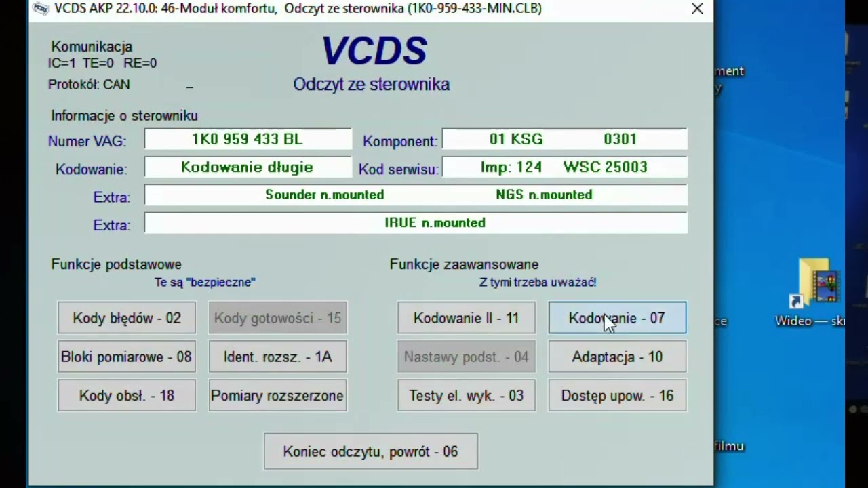The width and height of the screenshot is (868, 488).
Task: Open Ident. rozsz. - 1A
Action: pyautogui.click(x=277, y=357)
